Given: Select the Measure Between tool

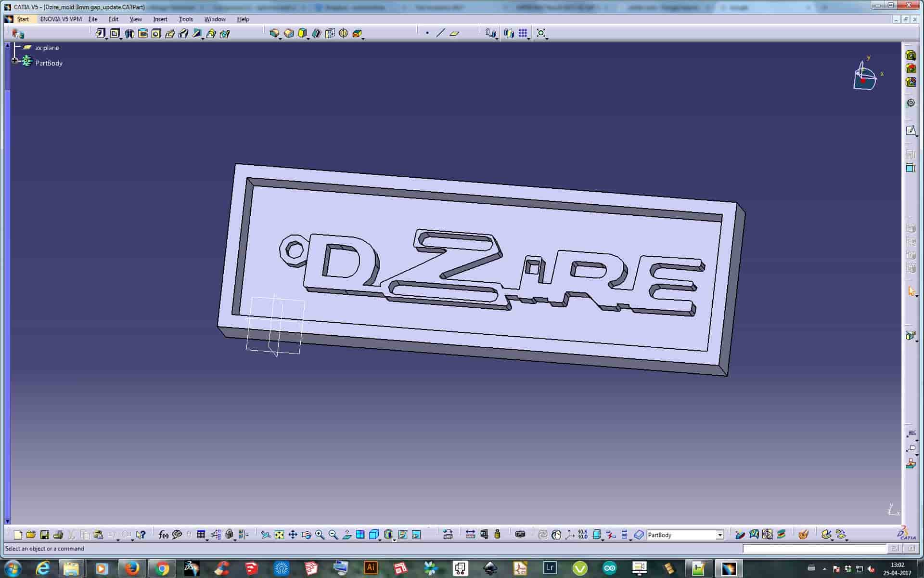Looking at the screenshot, I should point(470,535).
